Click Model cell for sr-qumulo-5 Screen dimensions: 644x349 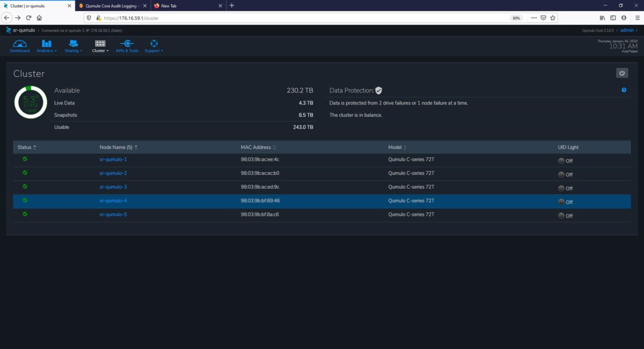(x=411, y=214)
